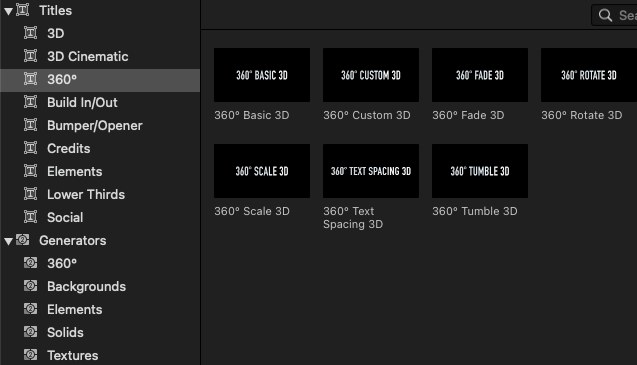Select Elements under Generators
This screenshot has height=365, width=637.
click(x=74, y=309)
